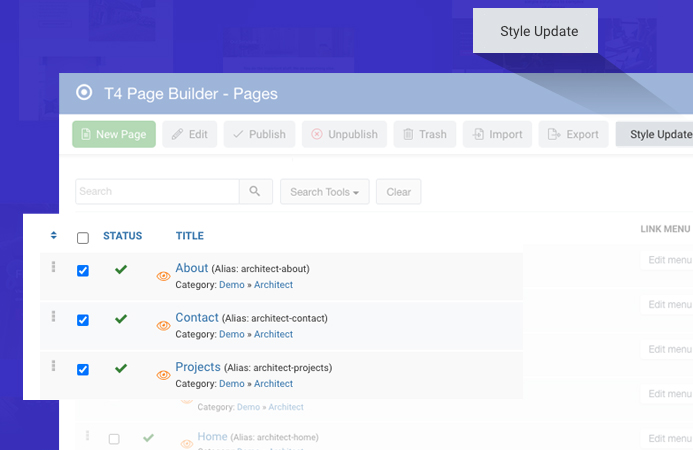This screenshot has height=450, width=693.
Task: Preview the About page via eye icon
Action: coord(164,276)
